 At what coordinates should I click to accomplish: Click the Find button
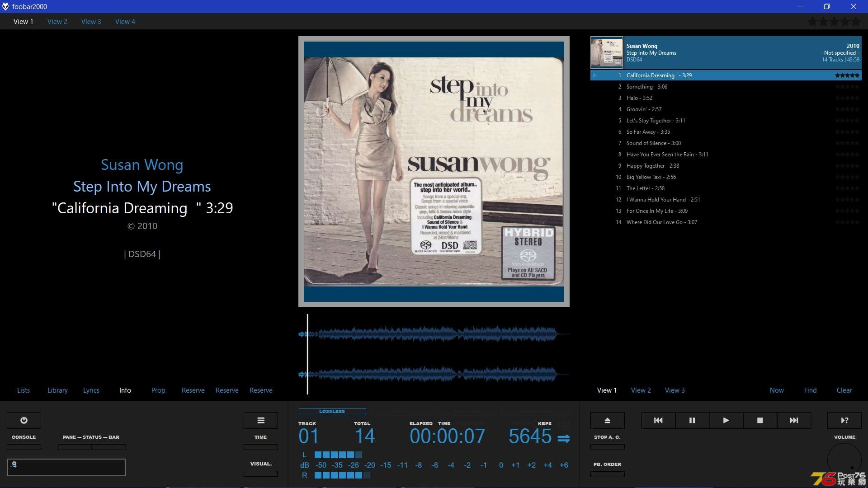[x=811, y=390]
